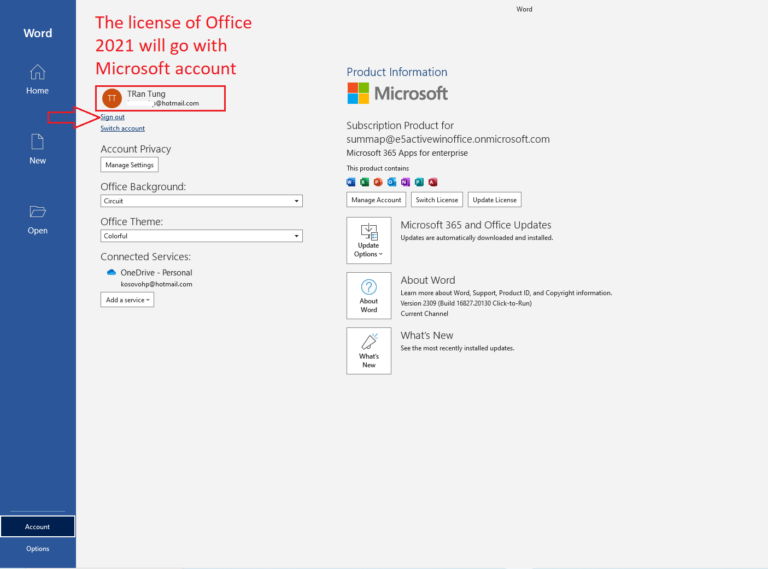
Task: Open Options in the sidebar
Action: pos(38,548)
